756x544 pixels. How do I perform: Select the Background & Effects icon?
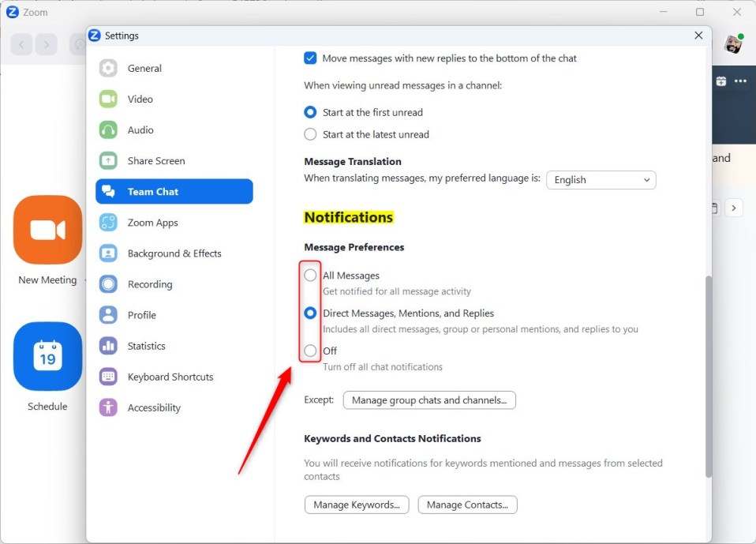coord(108,253)
